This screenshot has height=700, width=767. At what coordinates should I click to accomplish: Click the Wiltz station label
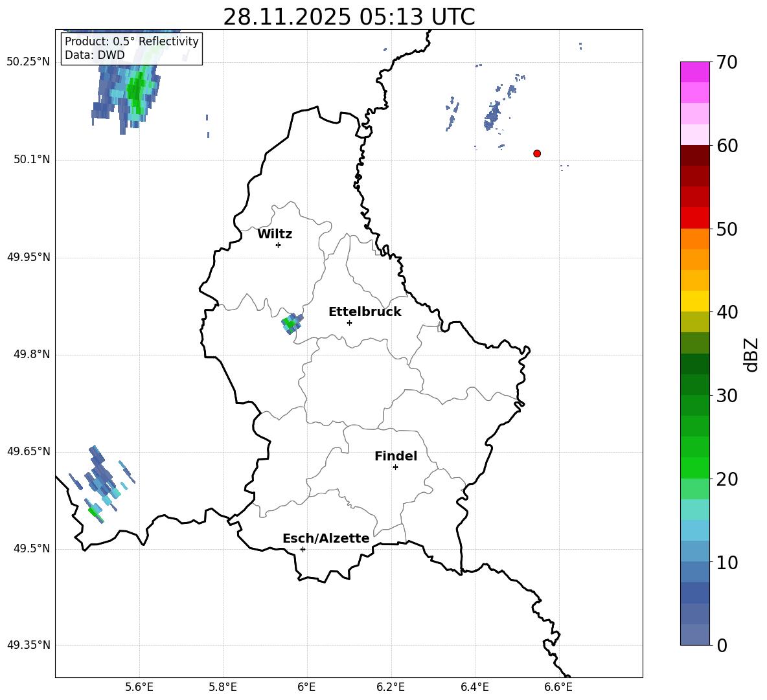[275, 234]
